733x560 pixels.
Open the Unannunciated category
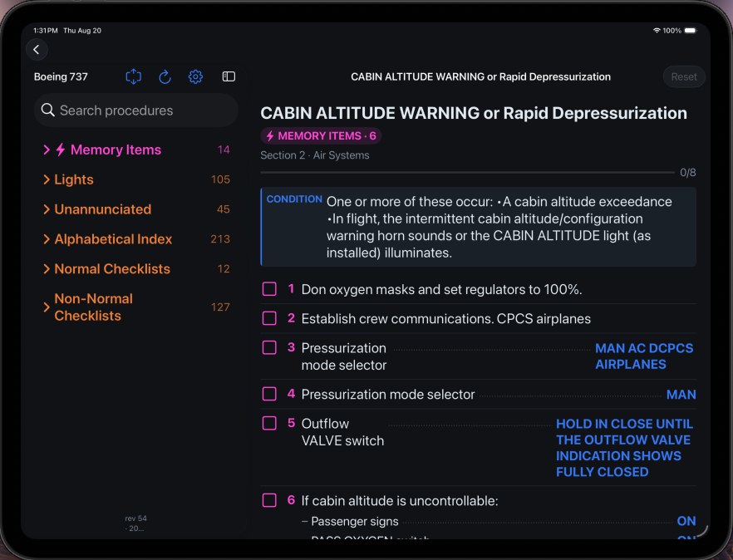[136, 209]
